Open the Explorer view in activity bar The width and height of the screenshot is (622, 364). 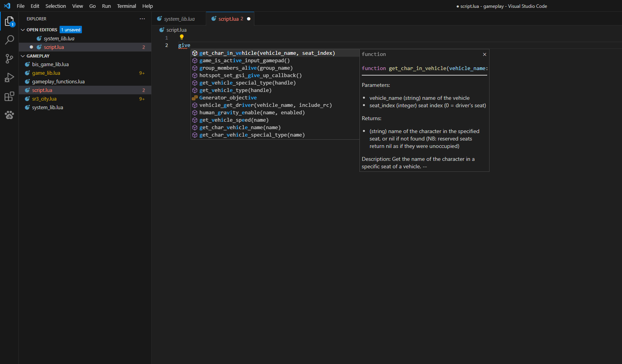click(9, 21)
